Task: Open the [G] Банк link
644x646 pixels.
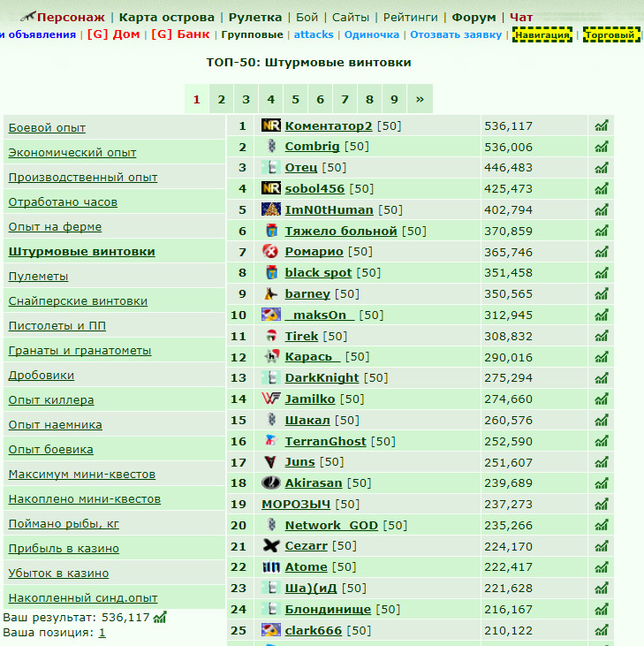Action: click(x=180, y=34)
